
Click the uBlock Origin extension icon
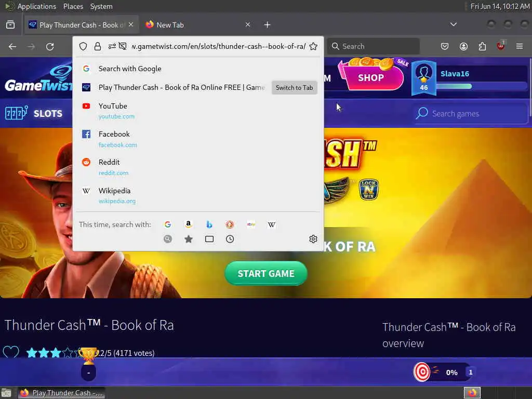[x=501, y=46]
